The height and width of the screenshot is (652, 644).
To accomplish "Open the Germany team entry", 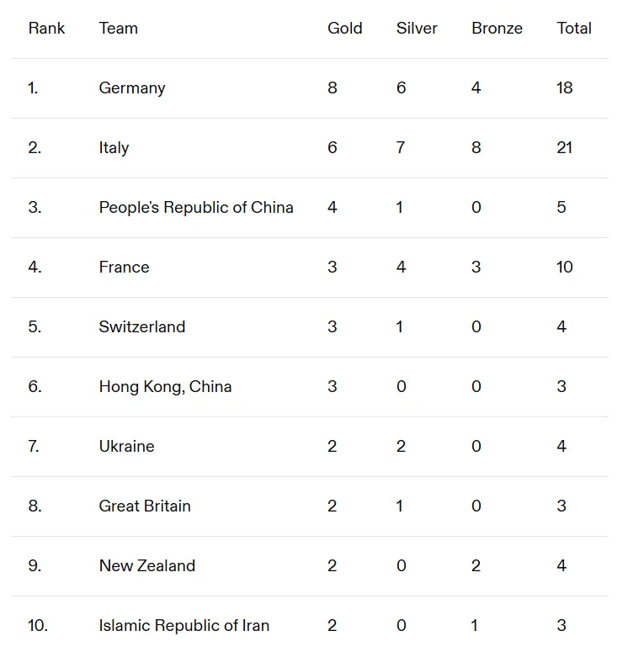I will tap(132, 88).
